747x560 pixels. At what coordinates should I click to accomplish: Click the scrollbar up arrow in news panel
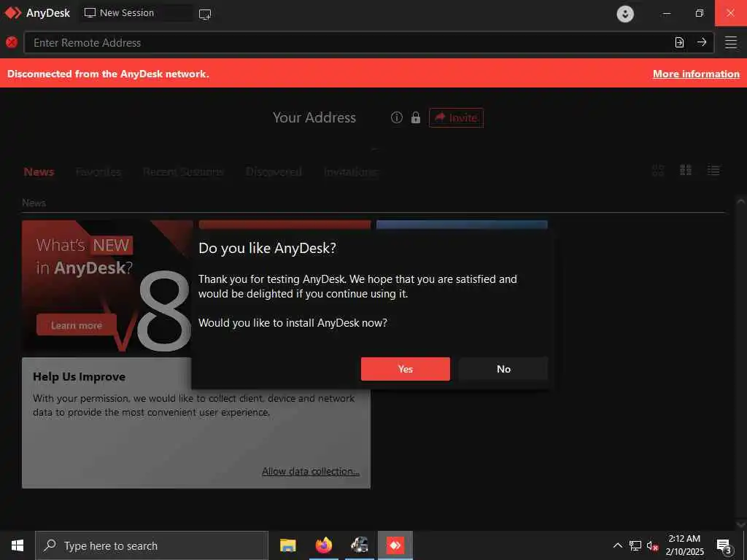coord(740,201)
